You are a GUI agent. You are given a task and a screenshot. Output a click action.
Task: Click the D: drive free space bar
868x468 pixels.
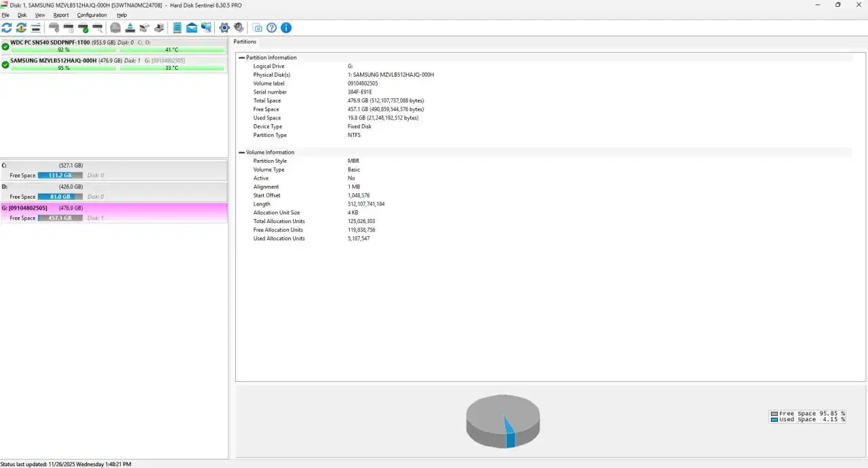[x=60, y=197]
